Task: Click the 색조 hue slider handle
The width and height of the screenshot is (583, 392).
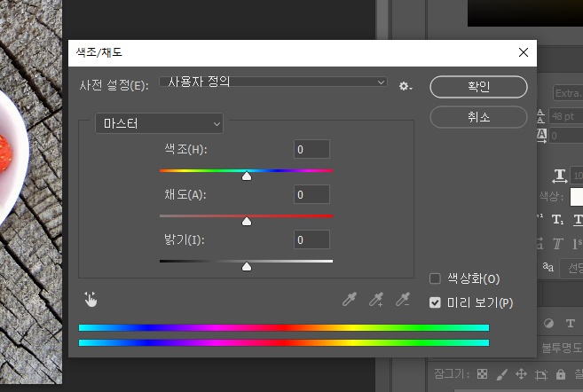Action: (x=247, y=176)
